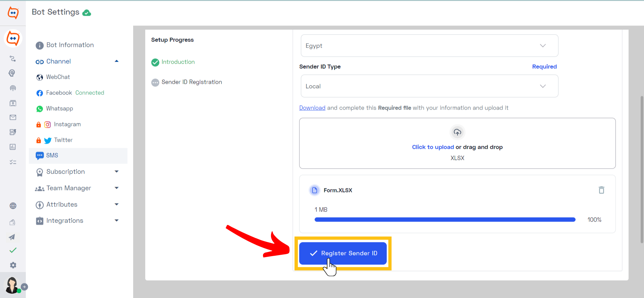Open the Egypt country dropdown
Viewport: 644px width, 298px height.
[x=429, y=46]
